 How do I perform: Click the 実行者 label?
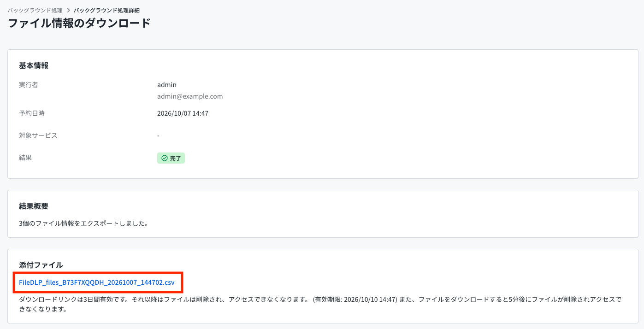tap(29, 85)
